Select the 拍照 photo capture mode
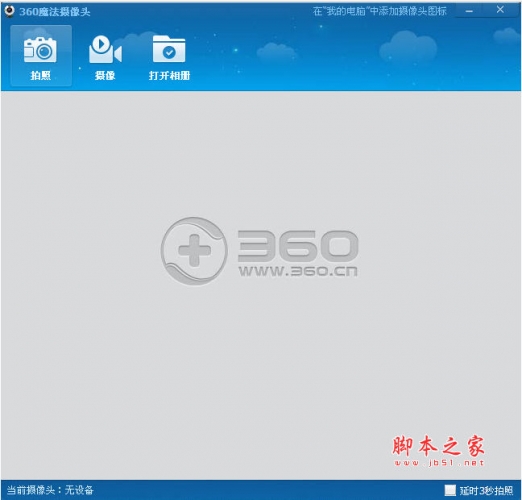Image resolution: width=522 pixels, height=500 pixels. pyautogui.click(x=41, y=56)
